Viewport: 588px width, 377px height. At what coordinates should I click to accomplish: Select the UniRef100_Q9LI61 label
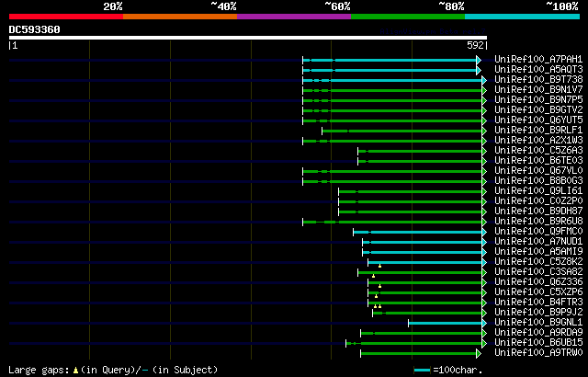[538, 191]
